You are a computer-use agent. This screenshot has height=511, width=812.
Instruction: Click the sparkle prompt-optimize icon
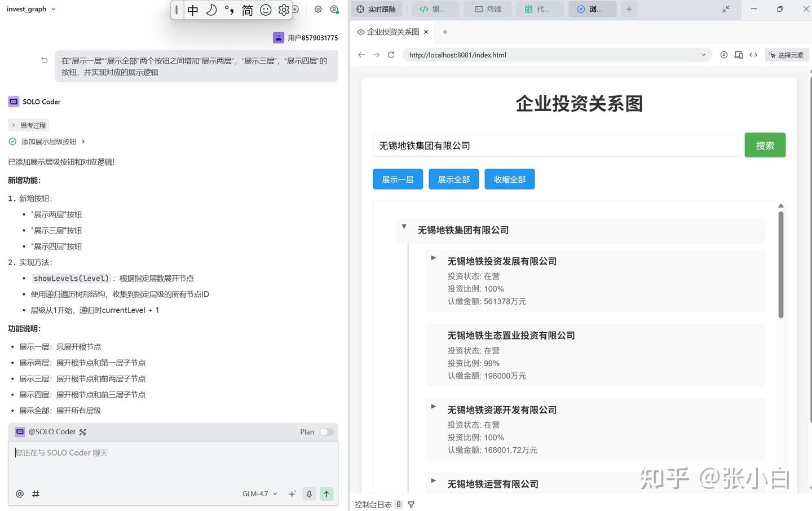click(x=292, y=494)
